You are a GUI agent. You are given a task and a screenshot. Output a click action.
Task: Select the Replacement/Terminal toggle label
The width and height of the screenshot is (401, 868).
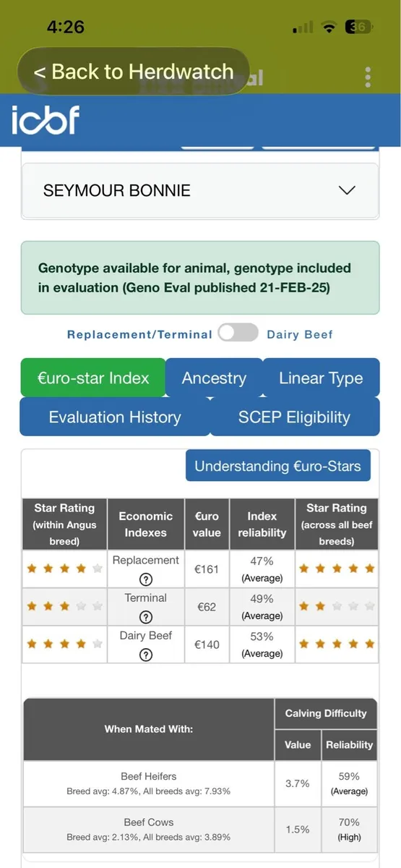click(139, 334)
